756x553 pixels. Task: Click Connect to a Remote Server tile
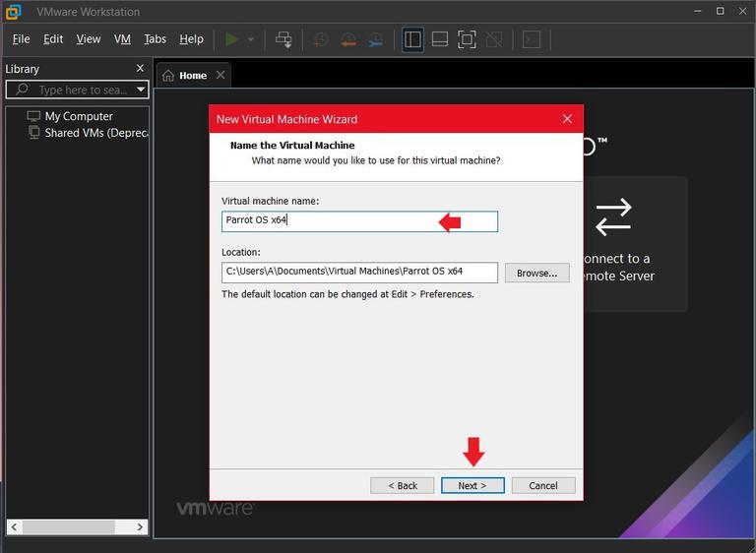[636, 244]
